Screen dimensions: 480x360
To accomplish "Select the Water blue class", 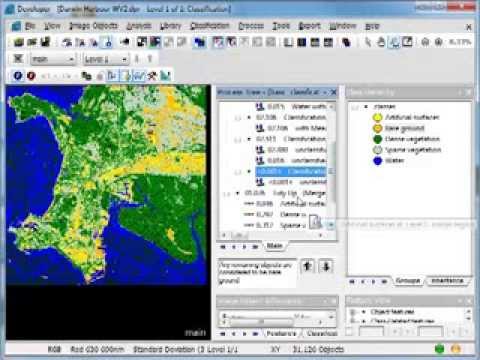I will coord(388,160).
